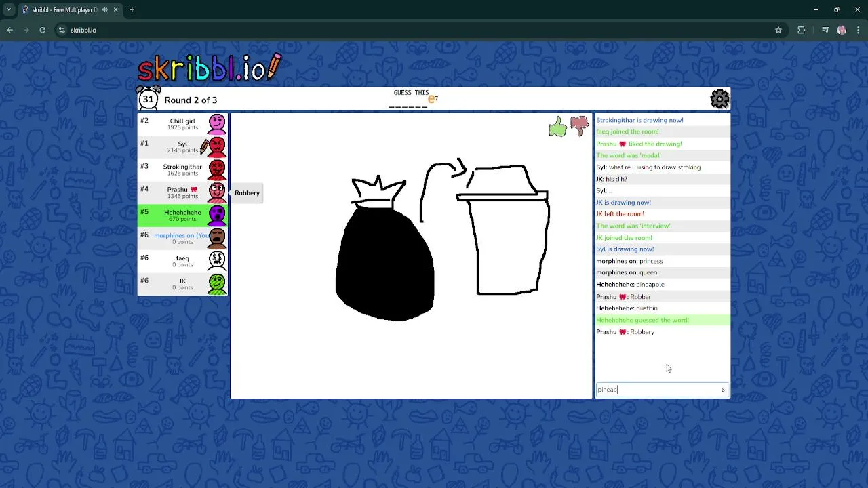This screenshot has height=488, width=868.
Task: Select player row JK
Action: pos(182,284)
